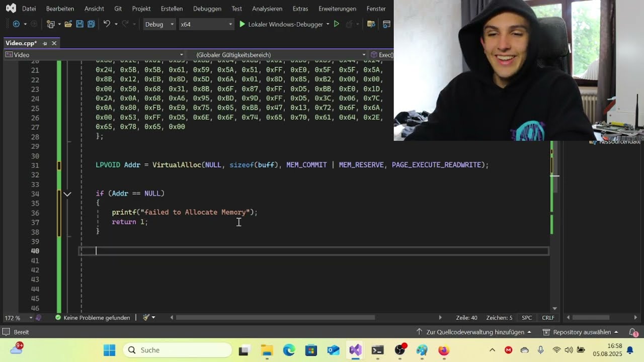
Task: Open the Bearbeiten menu
Action: [60, 9]
